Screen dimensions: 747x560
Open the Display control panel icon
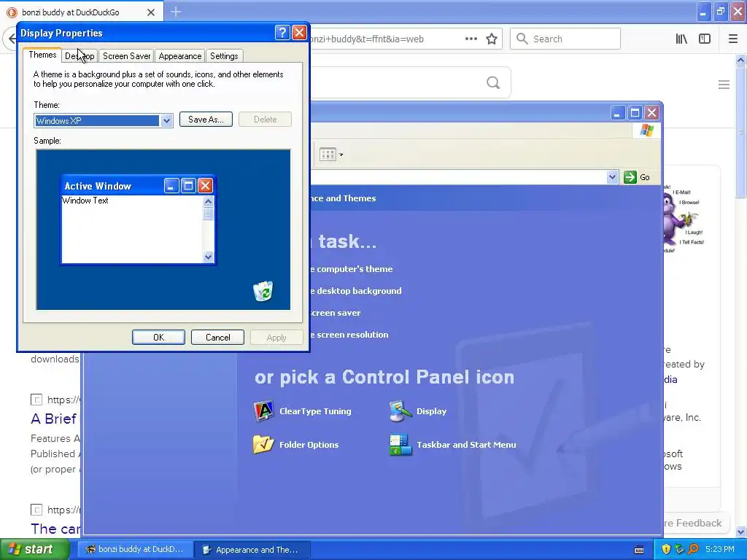pyautogui.click(x=400, y=411)
